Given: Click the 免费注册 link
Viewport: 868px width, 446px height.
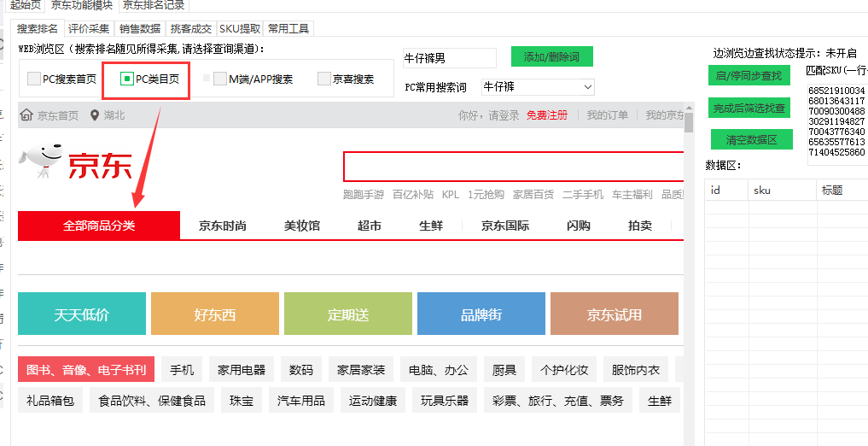Looking at the screenshot, I should point(547,115).
